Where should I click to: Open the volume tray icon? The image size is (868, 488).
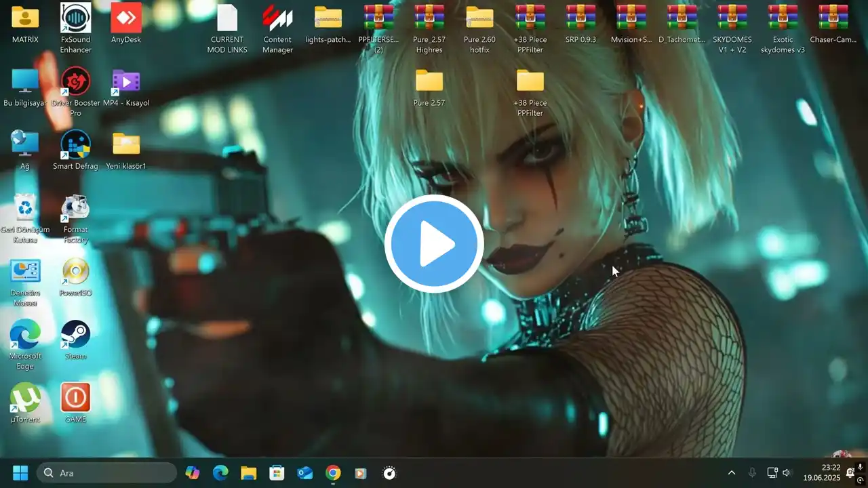point(787,473)
